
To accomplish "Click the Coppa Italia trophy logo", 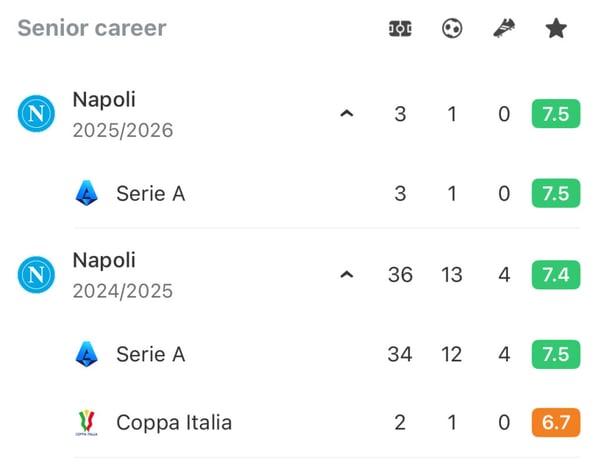I will pyautogui.click(x=86, y=422).
